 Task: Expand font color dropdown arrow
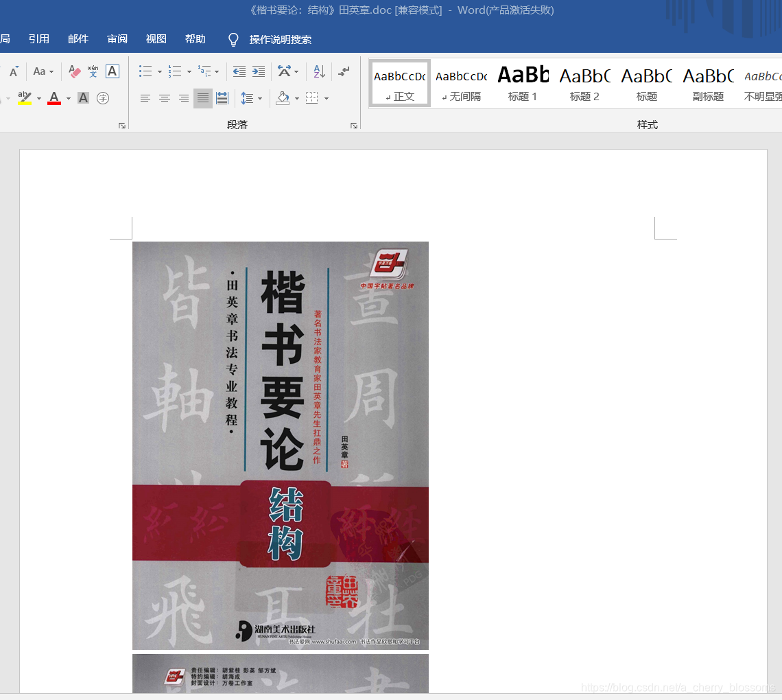69,98
